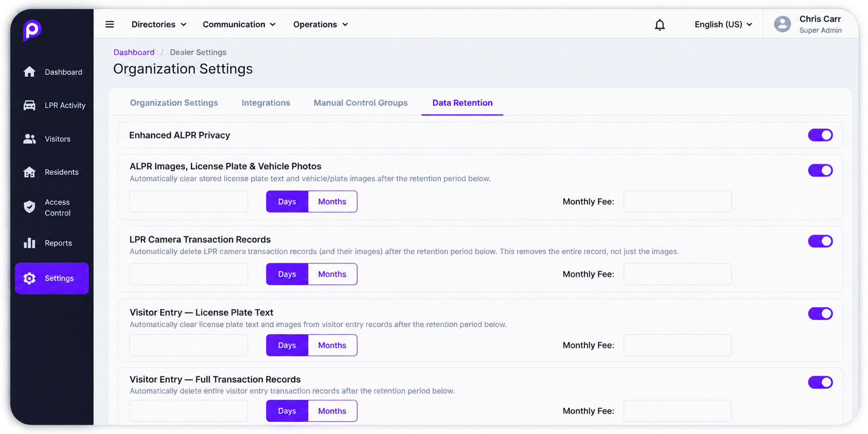This screenshot has width=868, height=434.
Task: Focus LPR Camera retention period field
Action: (x=188, y=274)
